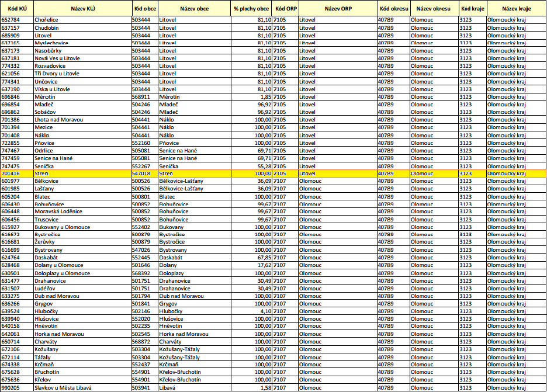
Task: Click the "Název KÚ" column header
Action: tap(82, 9)
